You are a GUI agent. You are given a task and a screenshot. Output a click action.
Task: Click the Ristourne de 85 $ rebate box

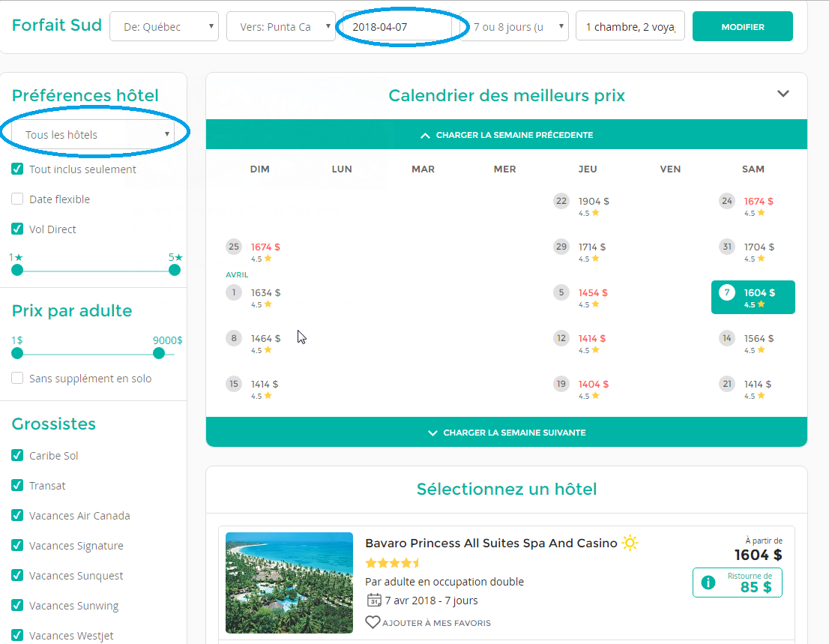click(737, 582)
